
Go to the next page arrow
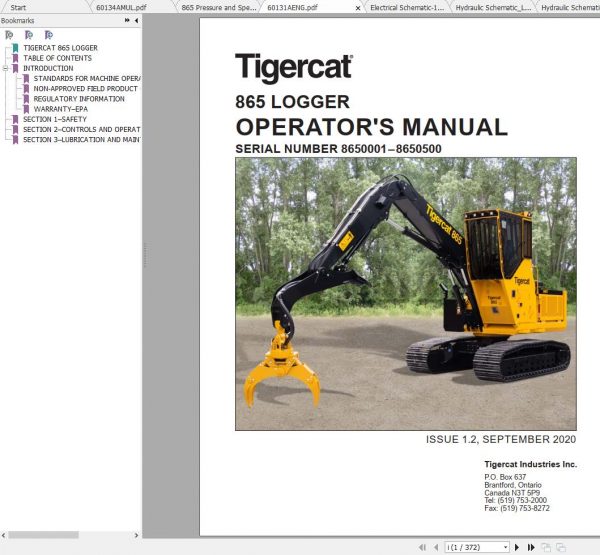coord(517,547)
